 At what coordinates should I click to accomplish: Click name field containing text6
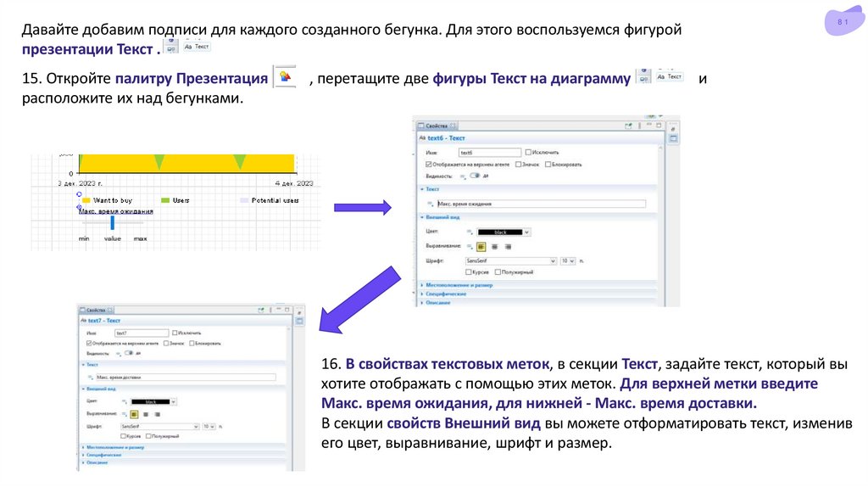coord(491,153)
